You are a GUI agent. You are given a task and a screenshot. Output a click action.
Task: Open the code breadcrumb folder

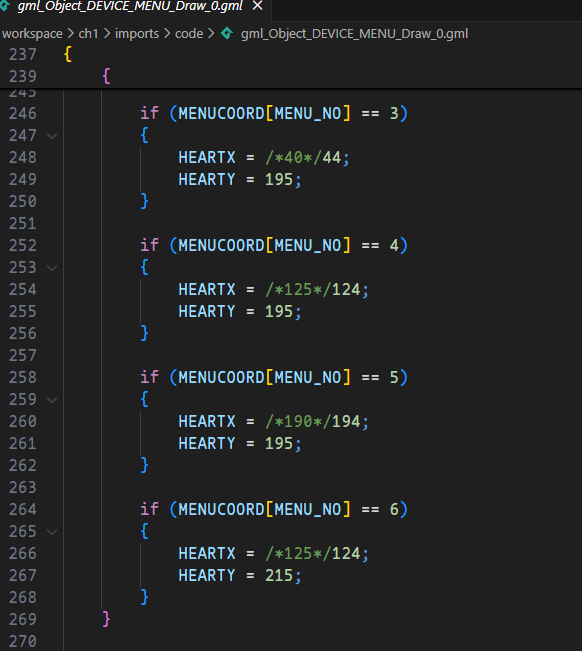tap(189, 34)
